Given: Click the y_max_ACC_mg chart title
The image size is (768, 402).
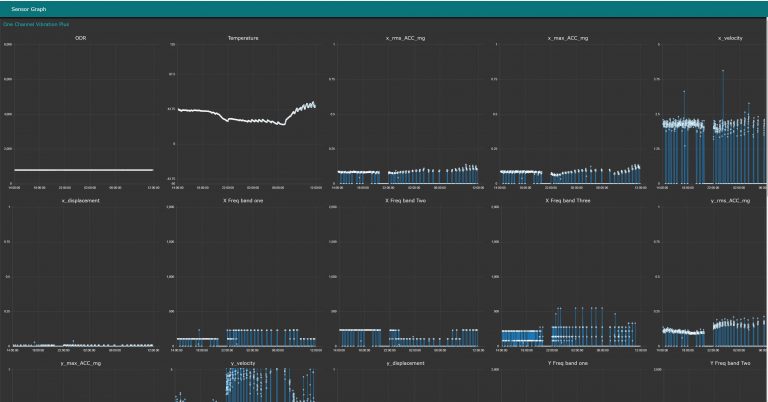Looking at the screenshot, I should click(81, 363).
